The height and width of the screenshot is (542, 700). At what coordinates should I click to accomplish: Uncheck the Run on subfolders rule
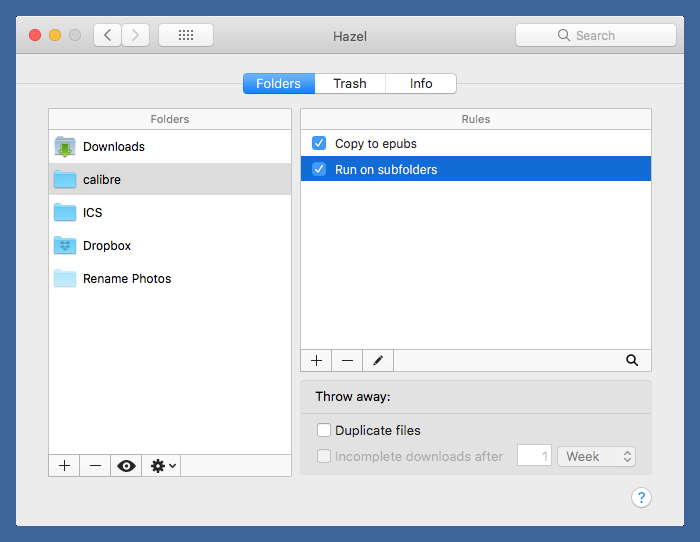click(319, 169)
